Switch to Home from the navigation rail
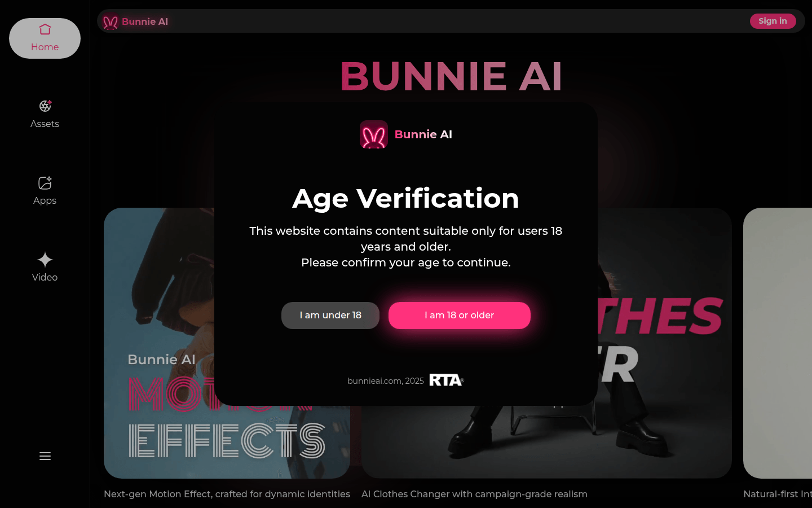The height and width of the screenshot is (508, 812). coord(45,38)
